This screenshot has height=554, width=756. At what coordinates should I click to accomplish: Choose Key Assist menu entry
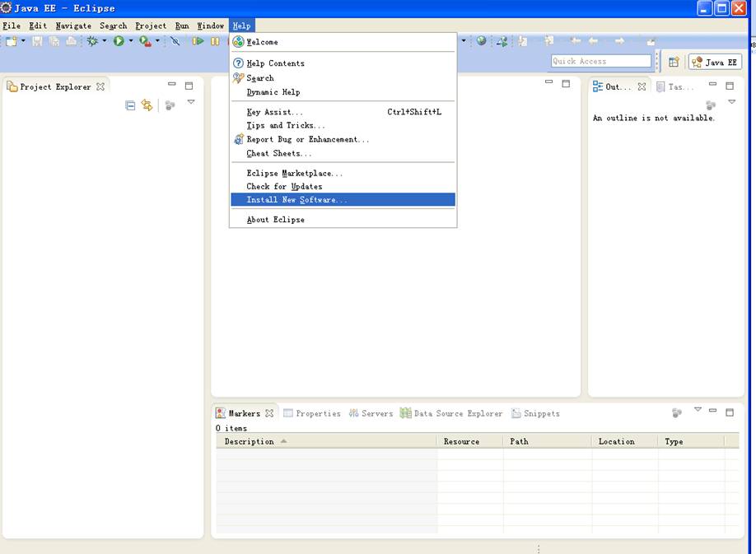(x=343, y=112)
